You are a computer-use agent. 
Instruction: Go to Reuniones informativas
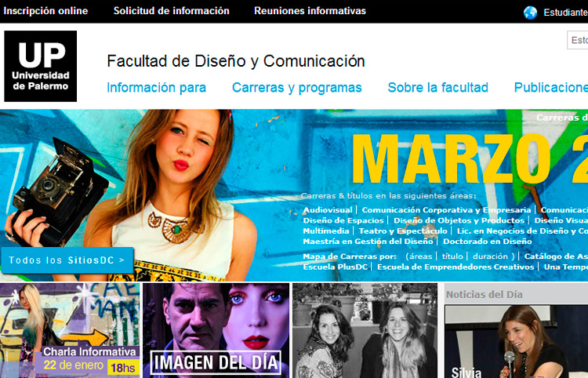click(310, 11)
